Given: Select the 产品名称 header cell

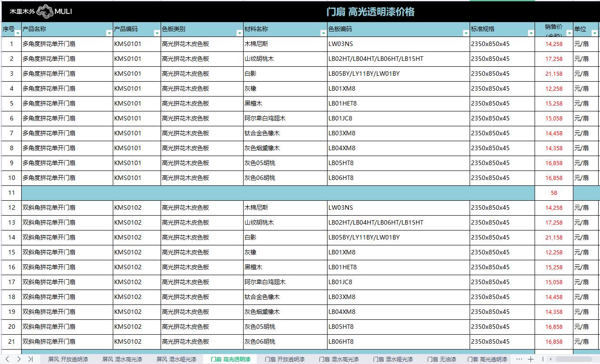Looking at the screenshot, I should tap(67, 29).
